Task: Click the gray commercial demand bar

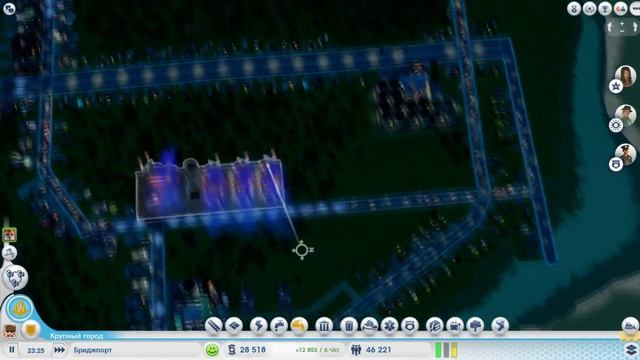Action: coord(446,350)
